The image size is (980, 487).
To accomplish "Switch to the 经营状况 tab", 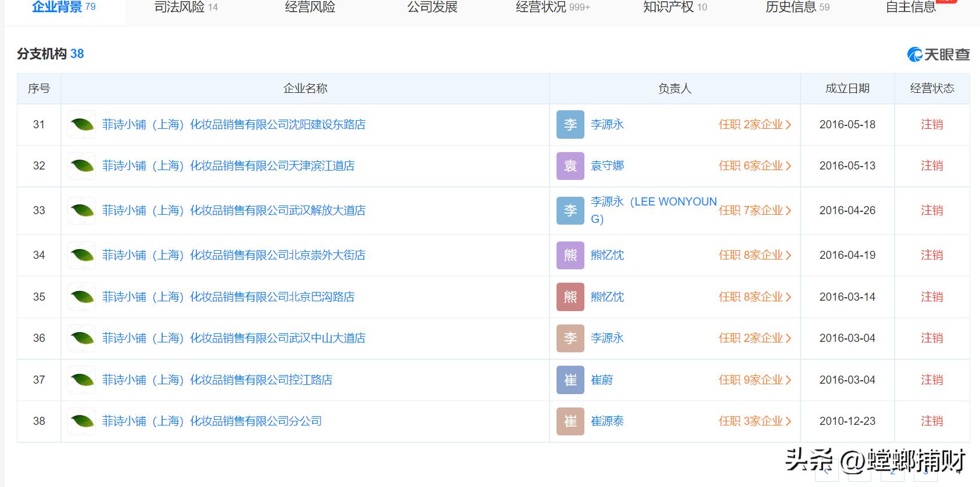I will click(x=552, y=7).
